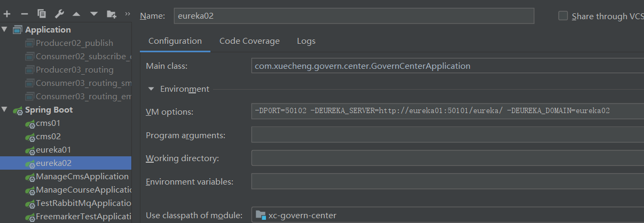Click the Environment variables field

[x=447, y=181]
